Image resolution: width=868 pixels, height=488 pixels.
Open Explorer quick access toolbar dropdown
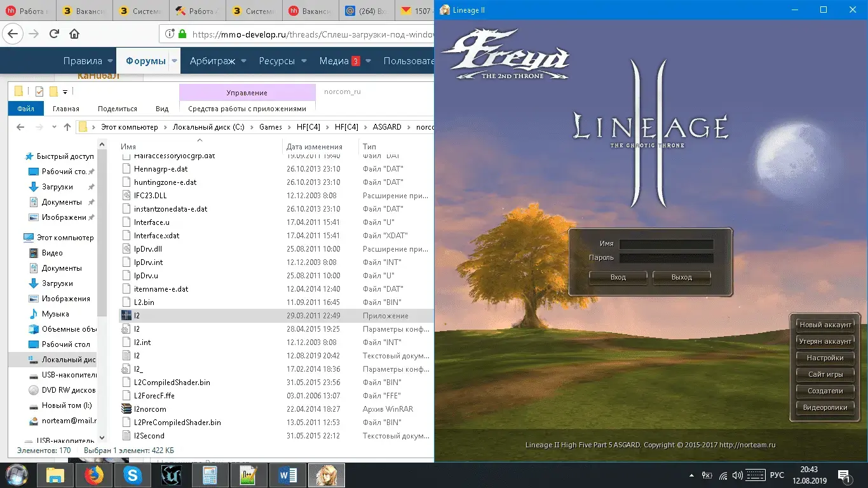(65, 92)
